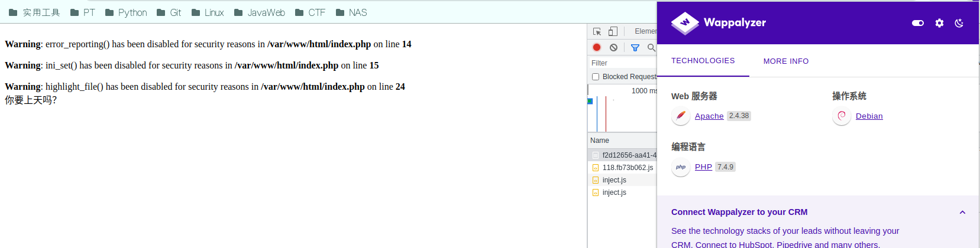Image resolution: width=980 pixels, height=248 pixels.
Task: Open the 编程语言 category heading
Action: click(688, 147)
